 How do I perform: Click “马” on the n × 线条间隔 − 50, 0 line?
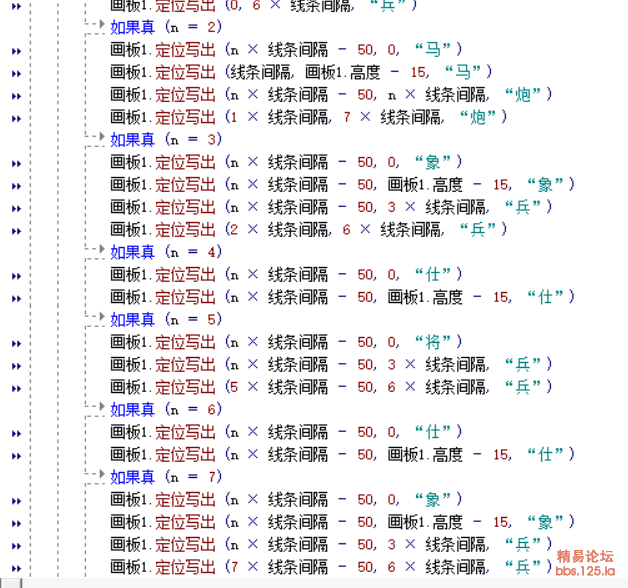(433, 50)
